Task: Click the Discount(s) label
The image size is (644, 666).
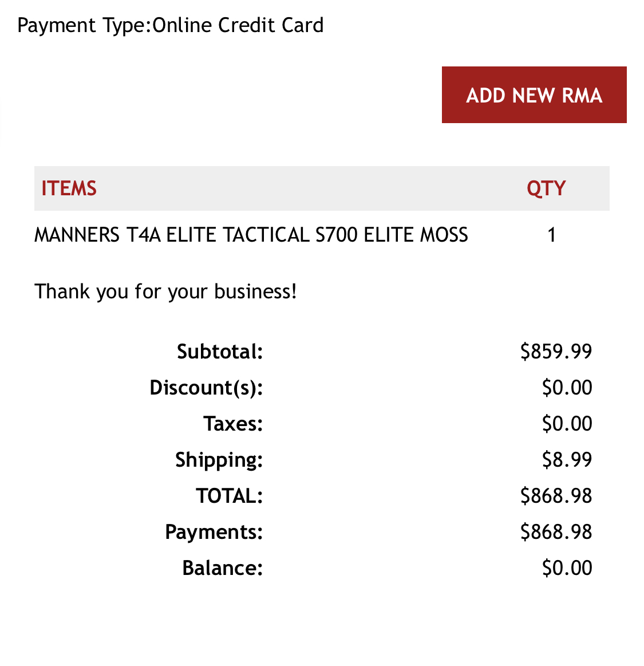Action: point(206,388)
